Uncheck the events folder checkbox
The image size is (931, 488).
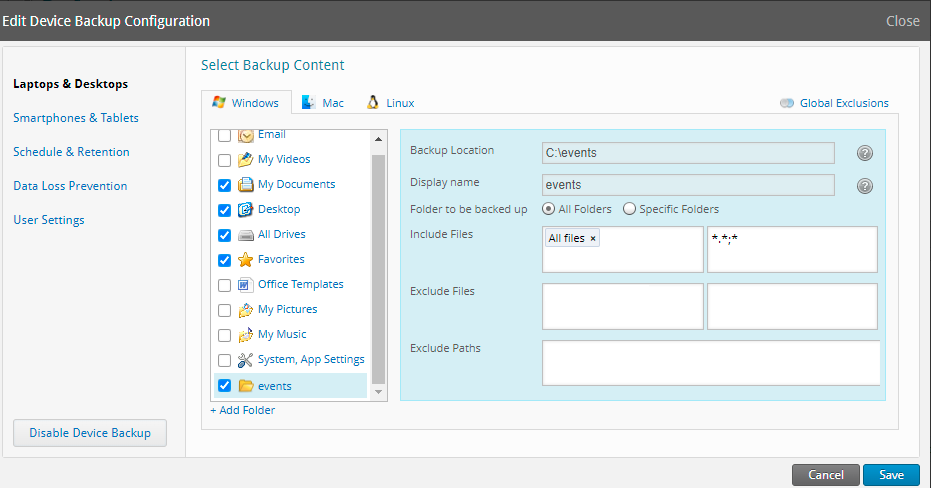click(224, 385)
